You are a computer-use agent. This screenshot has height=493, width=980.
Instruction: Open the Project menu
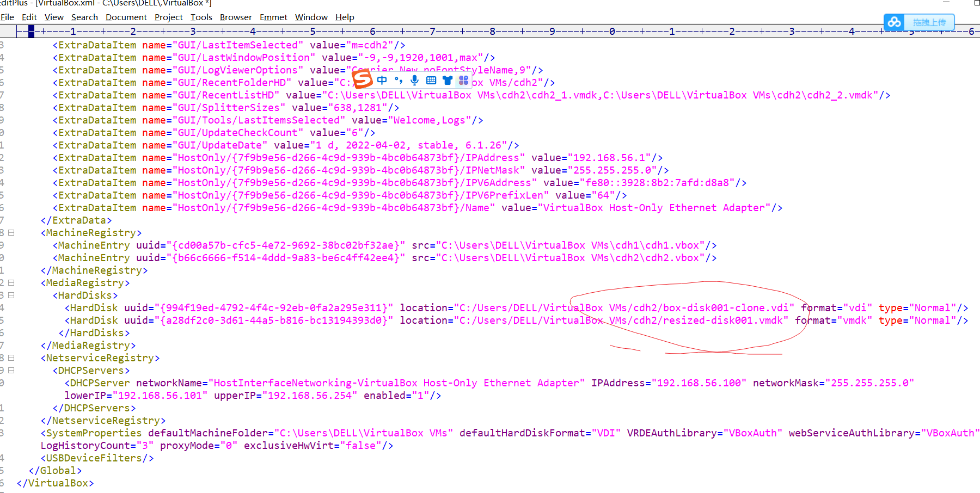pos(169,17)
